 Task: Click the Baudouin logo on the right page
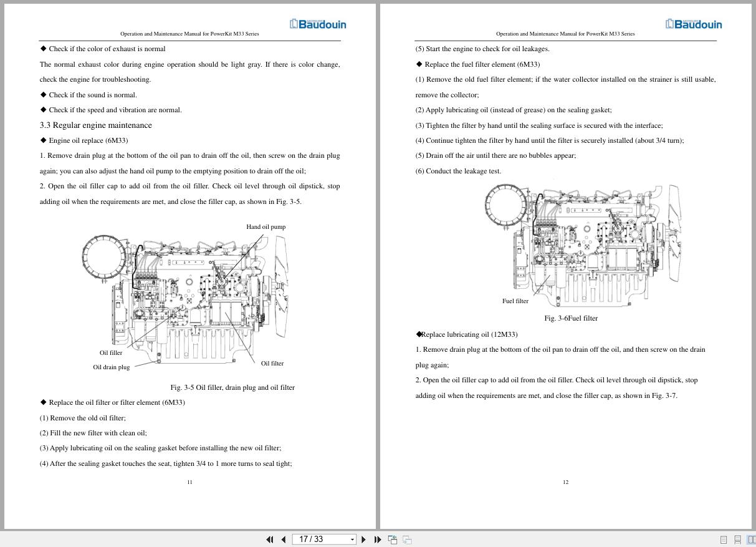(694, 24)
